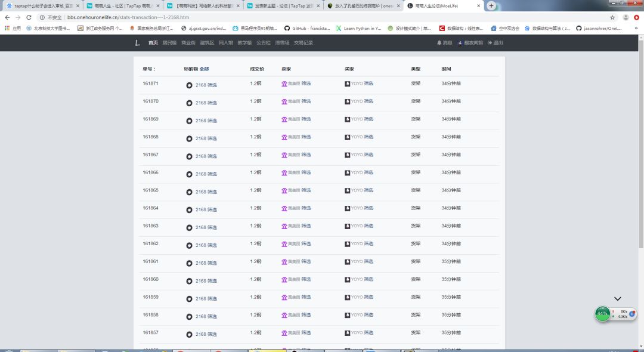Click 全部 link next to 标的物 header
Viewport: 644px width, 352px height.
coord(204,69)
